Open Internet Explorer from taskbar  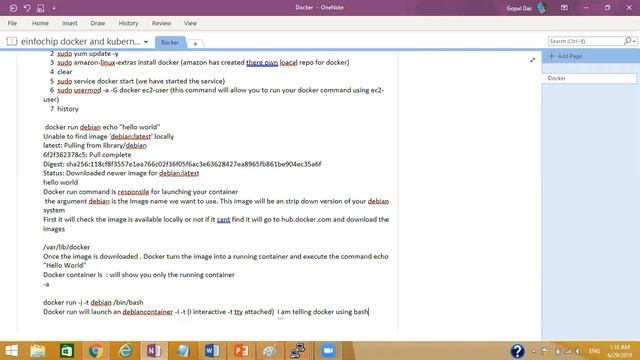click(125, 351)
